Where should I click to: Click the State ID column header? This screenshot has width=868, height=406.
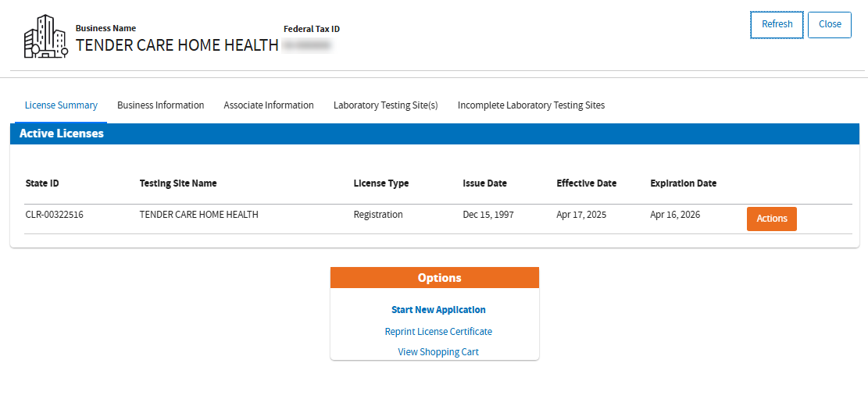coord(42,183)
